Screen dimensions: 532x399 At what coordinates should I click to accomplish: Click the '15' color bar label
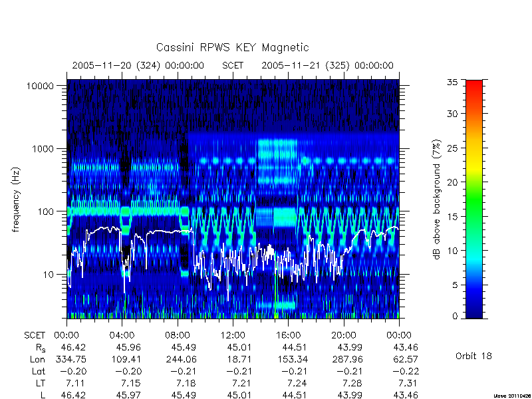(452, 217)
